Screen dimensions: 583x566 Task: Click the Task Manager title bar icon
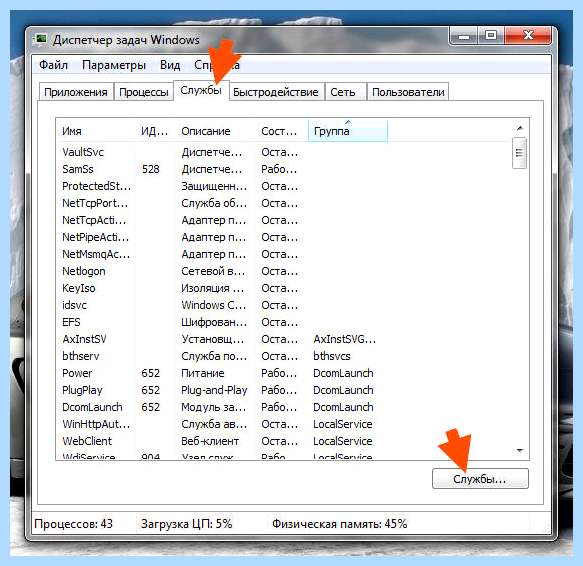(40, 39)
